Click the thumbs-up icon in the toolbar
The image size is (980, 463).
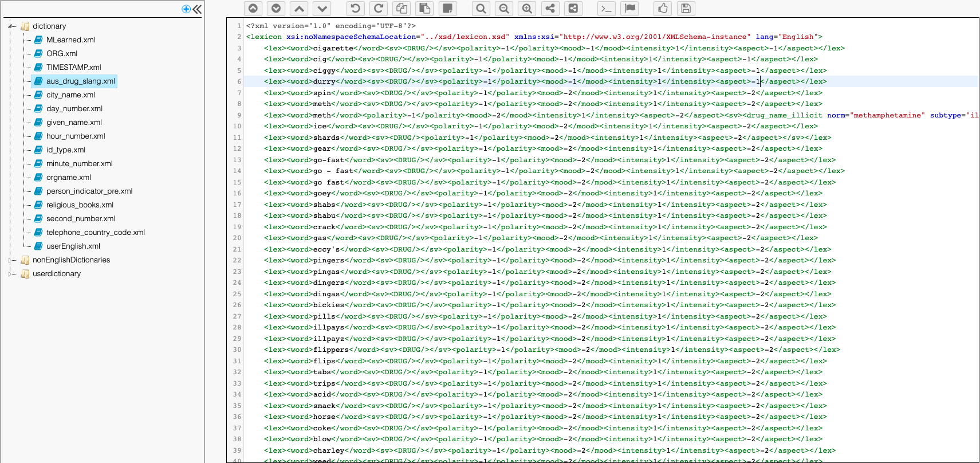click(x=663, y=9)
